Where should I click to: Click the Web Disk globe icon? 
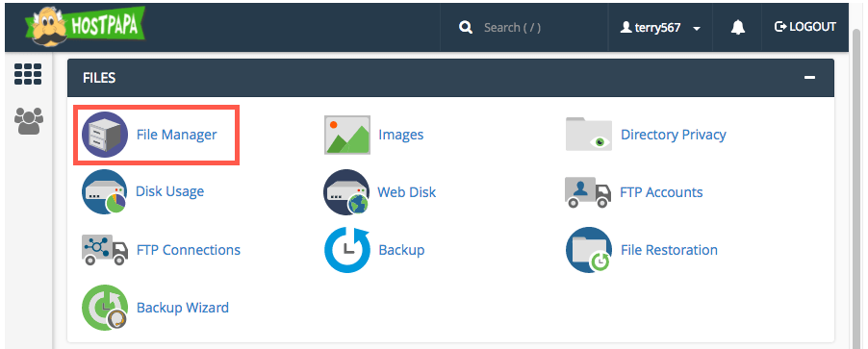347,192
